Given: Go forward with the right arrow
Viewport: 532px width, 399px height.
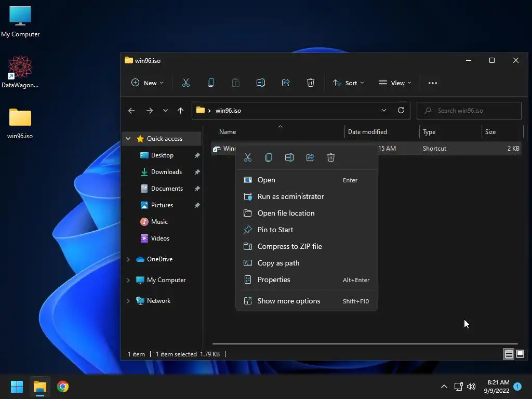Looking at the screenshot, I should [149, 111].
